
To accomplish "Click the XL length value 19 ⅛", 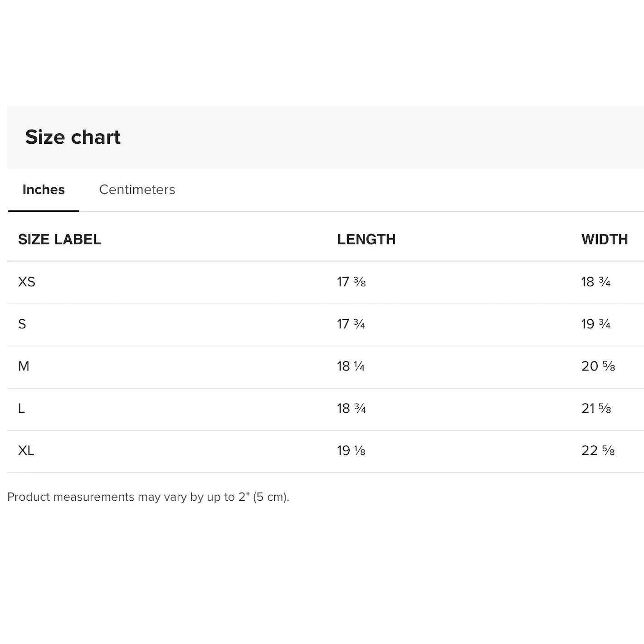I will [x=351, y=451].
